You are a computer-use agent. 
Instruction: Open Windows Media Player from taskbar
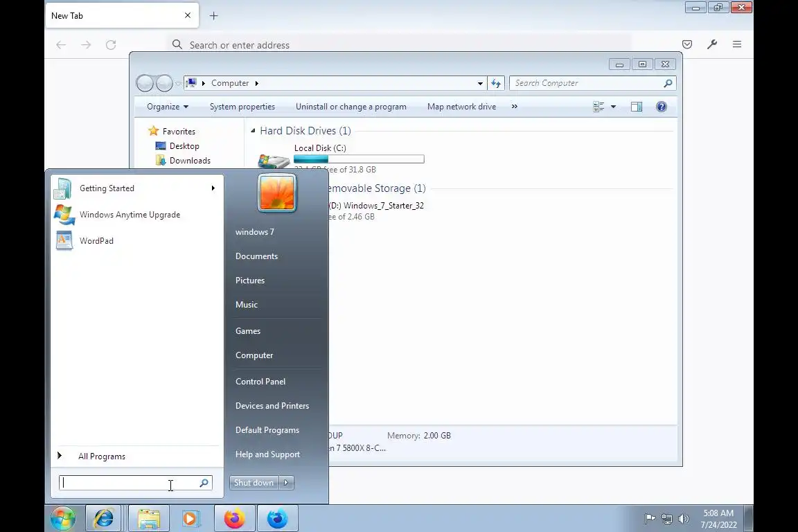click(x=190, y=519)
